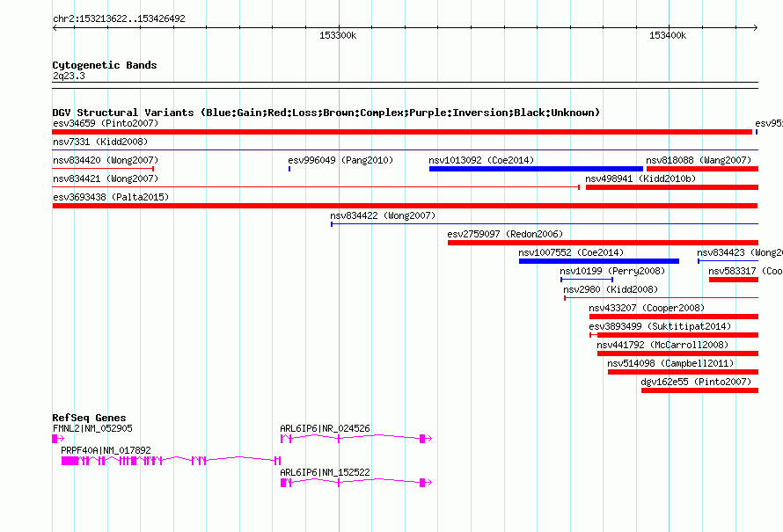Open the nsv2980 (Kidd2008) variant label
This screenshot has height=532, width=783.
611,289
